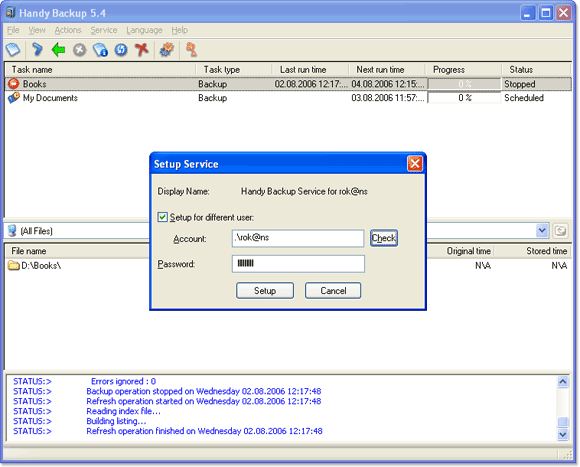Click the gray Stop task icon
The height and width of the screenshot is (467, 580).
tap(80, 50)
